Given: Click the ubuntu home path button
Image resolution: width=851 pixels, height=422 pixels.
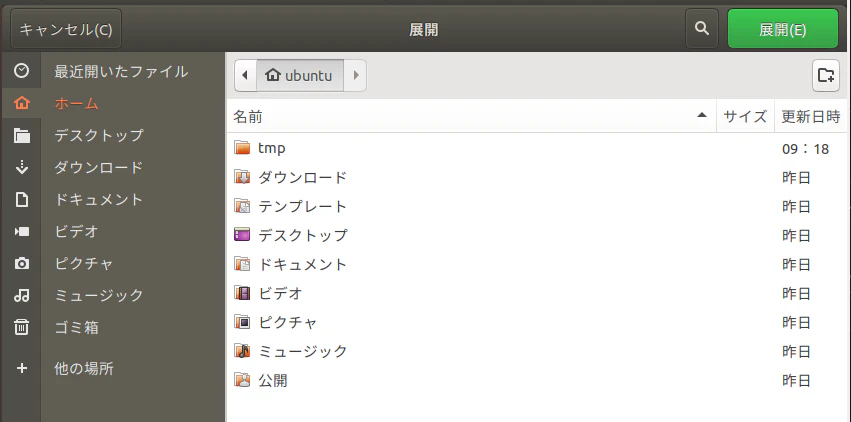Looking at the screenshot, I should 300,75.
